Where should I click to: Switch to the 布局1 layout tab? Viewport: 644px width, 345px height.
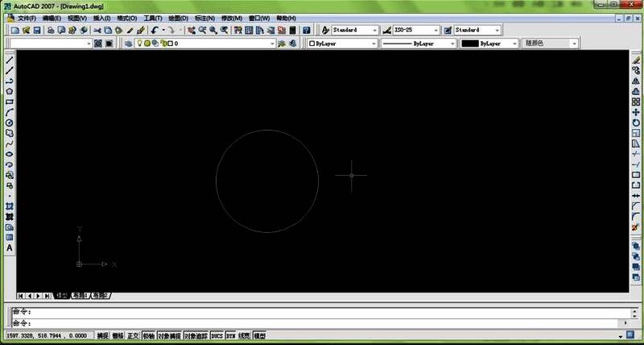tap(80, 296)
